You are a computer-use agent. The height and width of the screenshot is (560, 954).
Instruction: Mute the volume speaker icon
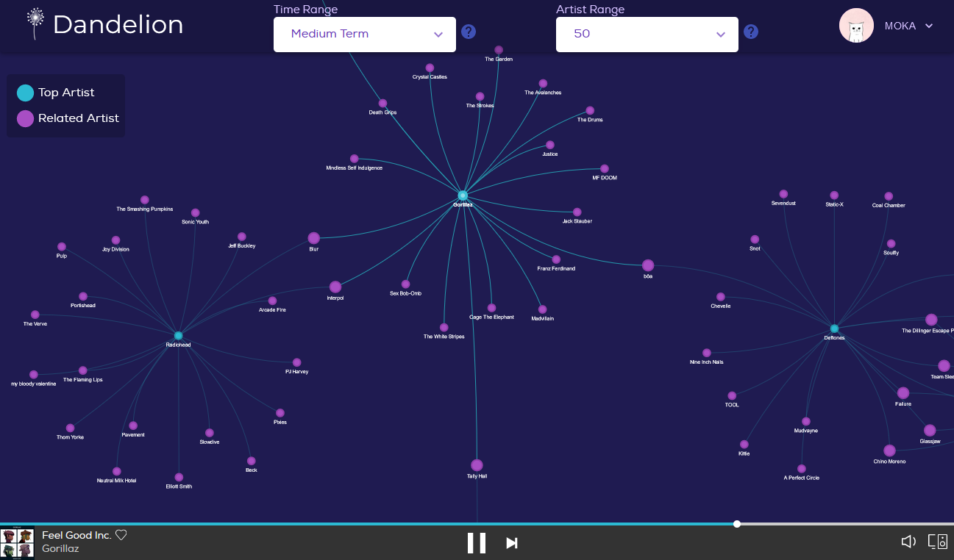click(x=908, y=542)
